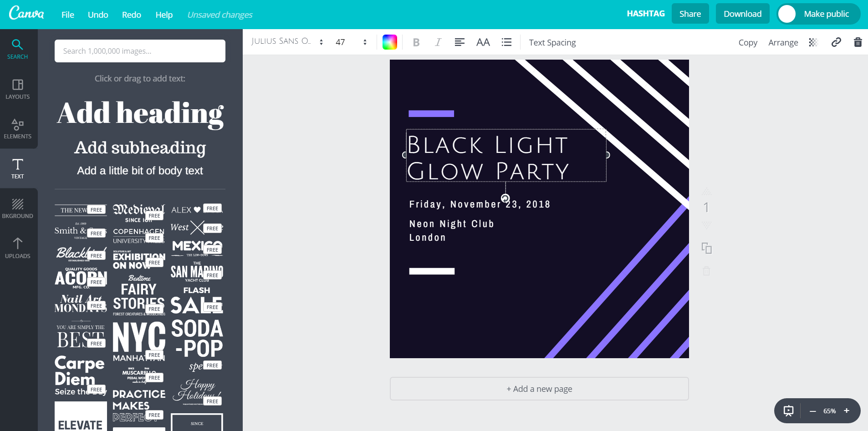This screenshot has width=868, height=431.
Task: Open the File menu
Action: click(67, 14)
